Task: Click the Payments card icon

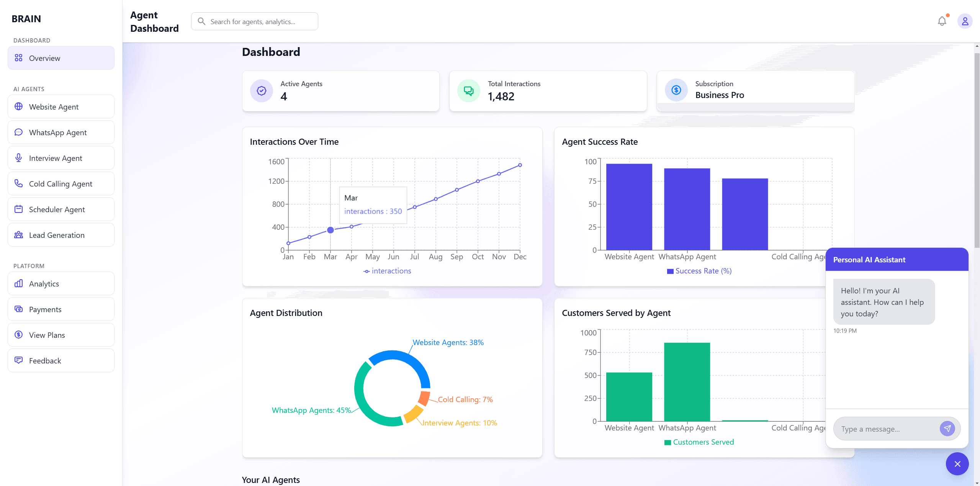Action: click(18, 309)
